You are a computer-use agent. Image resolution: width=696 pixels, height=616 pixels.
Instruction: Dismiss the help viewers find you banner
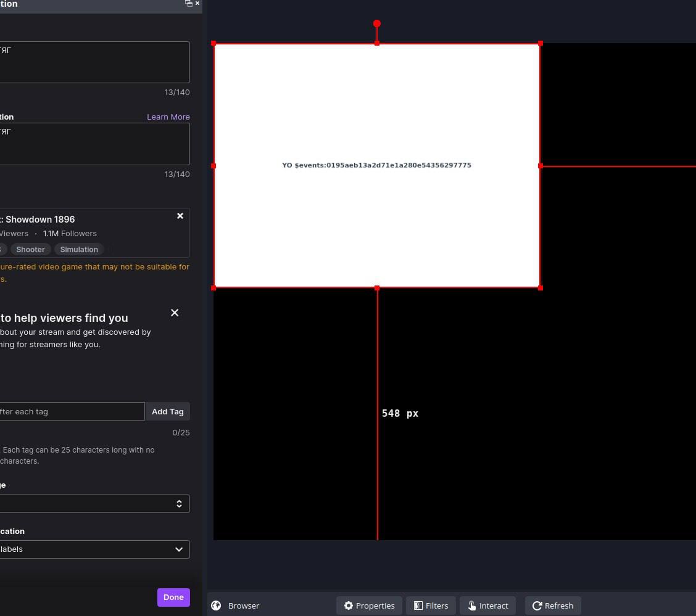pyautogui.click(x=175, y=313)
